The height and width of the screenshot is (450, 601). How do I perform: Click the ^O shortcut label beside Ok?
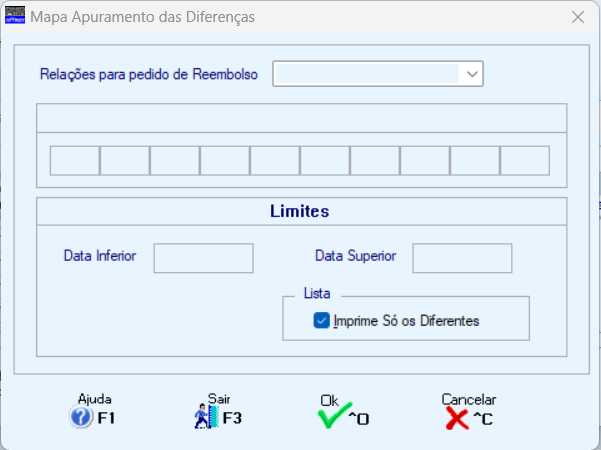click(359, 419)
